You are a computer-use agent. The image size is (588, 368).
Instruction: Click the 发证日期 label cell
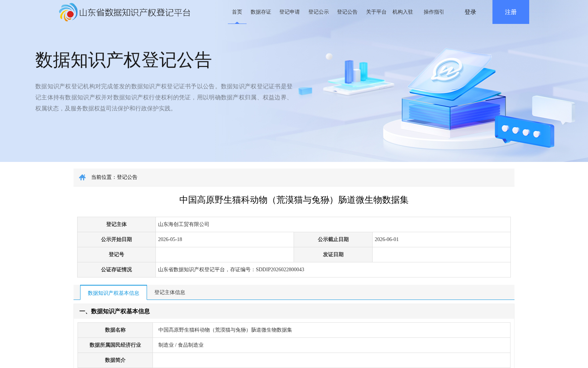(333, 255)
